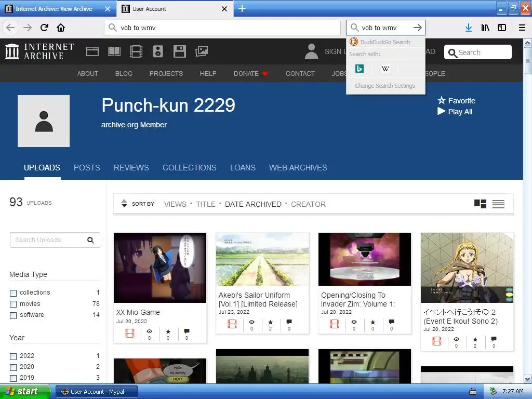Click the browser Back arrow
Screen dimensions: 532x399
click(x=10, y=28)
